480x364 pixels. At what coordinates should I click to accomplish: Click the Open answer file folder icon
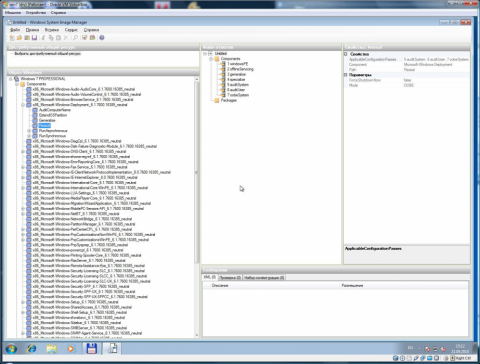coord(19,38)
